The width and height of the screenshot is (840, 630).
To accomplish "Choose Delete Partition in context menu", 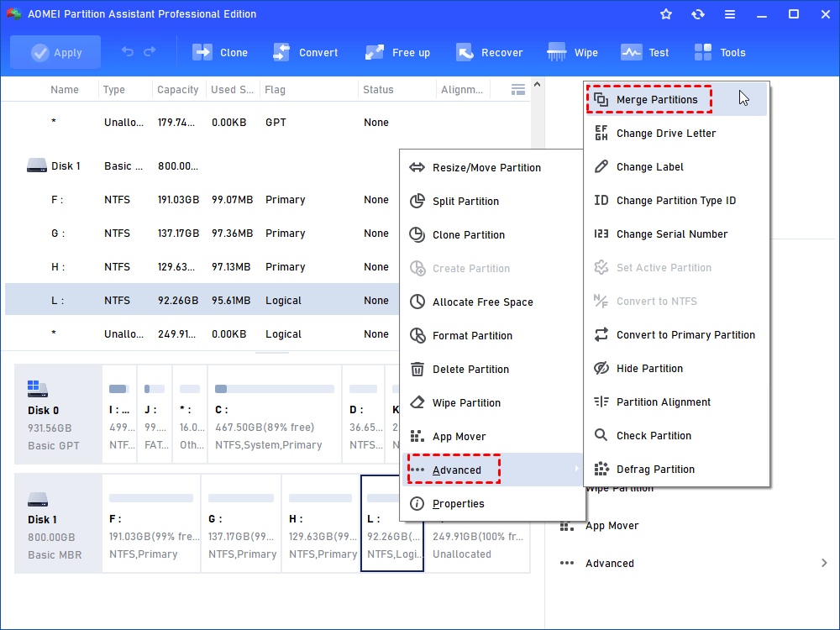I will [x=491, y=369].
